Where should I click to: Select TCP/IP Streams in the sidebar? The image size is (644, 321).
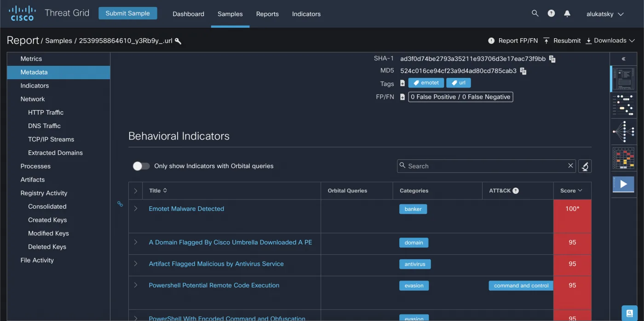click(x=58, y=139)
